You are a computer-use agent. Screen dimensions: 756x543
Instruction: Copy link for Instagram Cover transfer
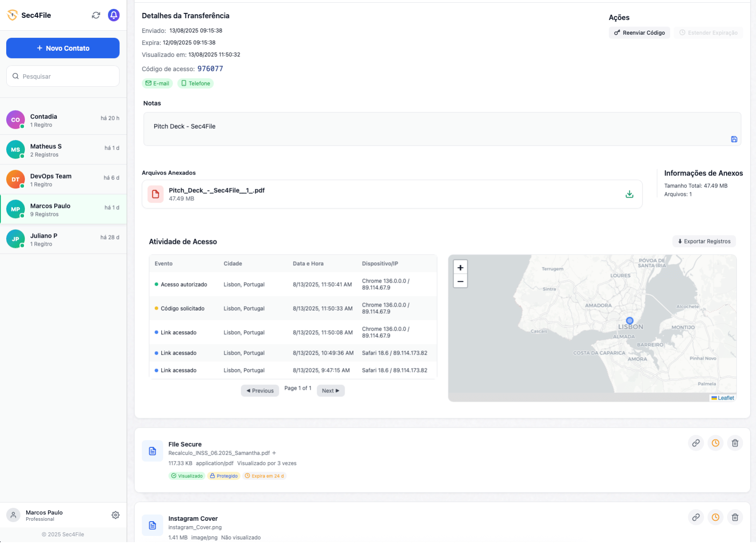click(696, 517)
